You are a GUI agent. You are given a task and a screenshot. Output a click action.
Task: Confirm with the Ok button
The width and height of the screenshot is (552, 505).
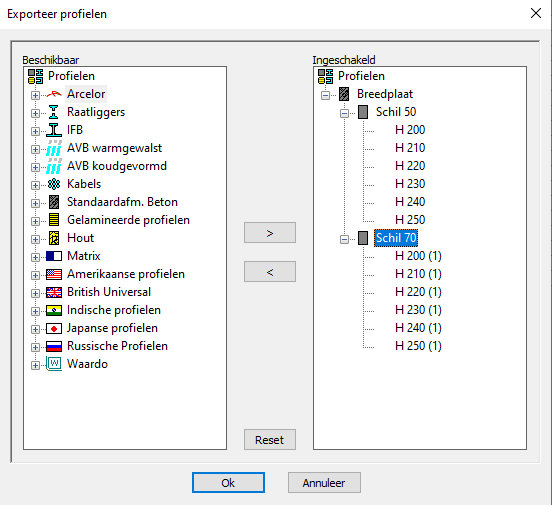tap(228, 482)
